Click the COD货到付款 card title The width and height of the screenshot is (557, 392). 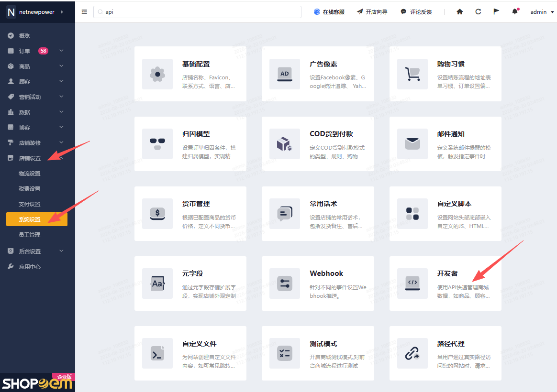point(331,134)
